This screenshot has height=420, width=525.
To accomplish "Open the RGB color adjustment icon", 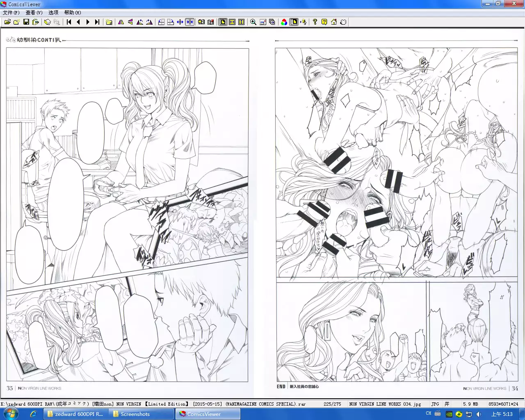I will [x=284, y=22].
